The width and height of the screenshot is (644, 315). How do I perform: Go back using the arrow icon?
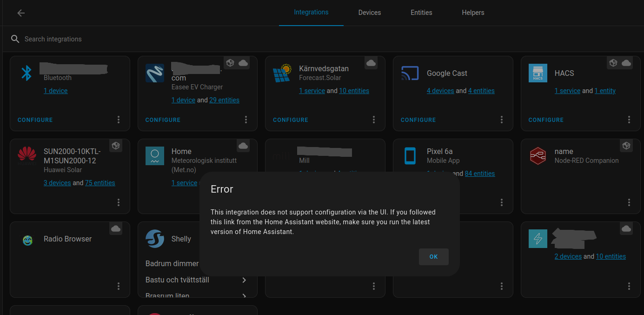pyautogui.click(x=21, y=13)
